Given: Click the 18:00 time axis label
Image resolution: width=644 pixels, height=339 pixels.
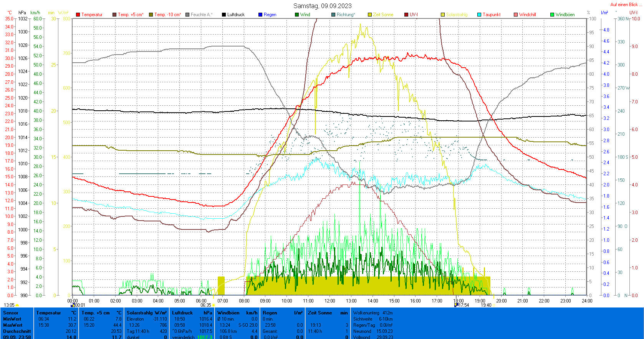Looking at the screenshot, I should (459, 301).
